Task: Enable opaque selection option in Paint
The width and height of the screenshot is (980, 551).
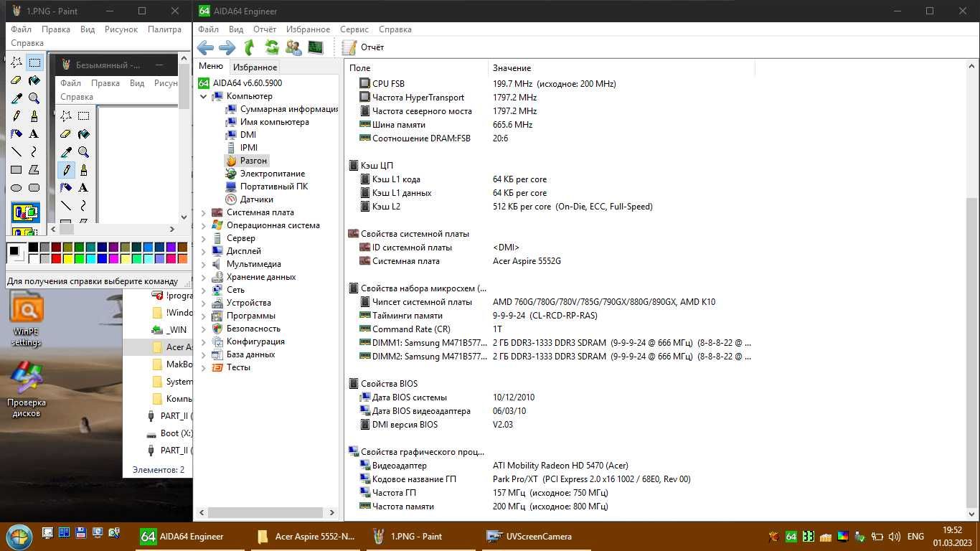Action: (x=25, y=212)
